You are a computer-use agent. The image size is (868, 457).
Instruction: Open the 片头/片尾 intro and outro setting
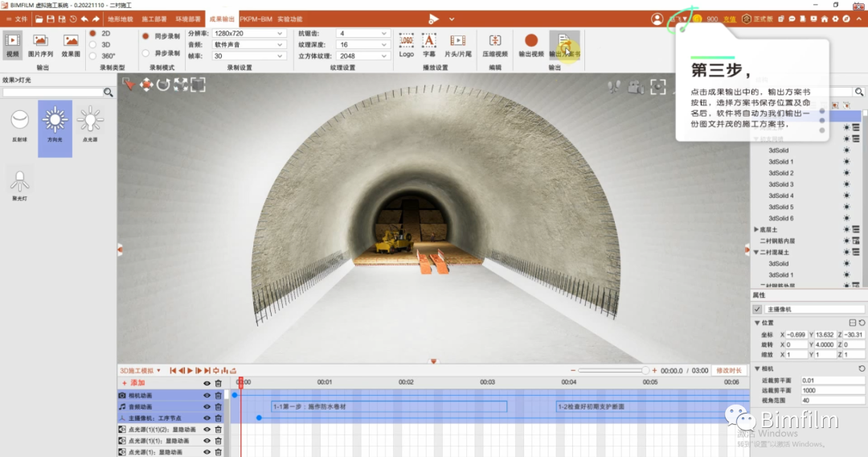(x=458, y=45)
